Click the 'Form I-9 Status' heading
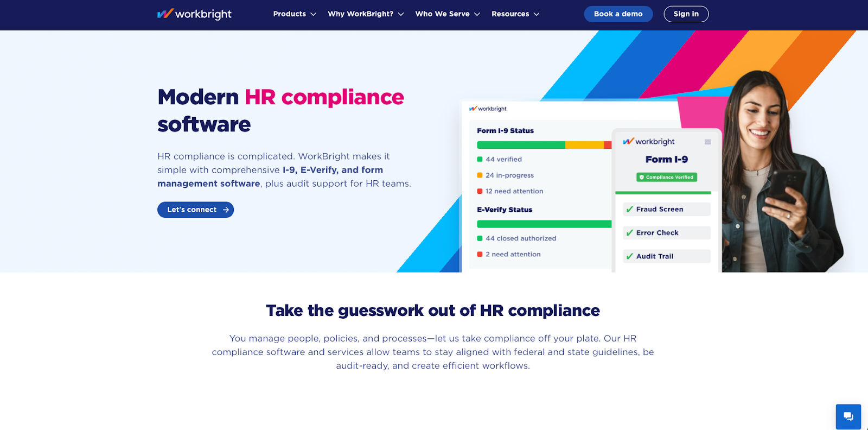 click(505, 131)
